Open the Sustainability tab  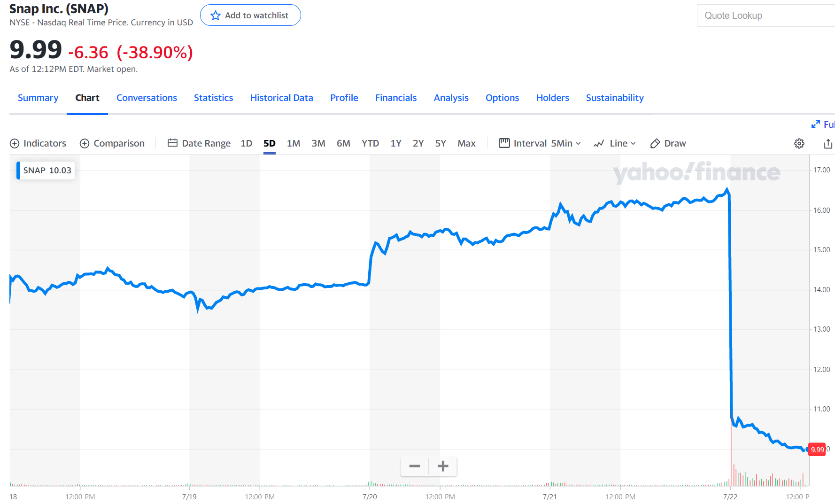coord(615,98)
